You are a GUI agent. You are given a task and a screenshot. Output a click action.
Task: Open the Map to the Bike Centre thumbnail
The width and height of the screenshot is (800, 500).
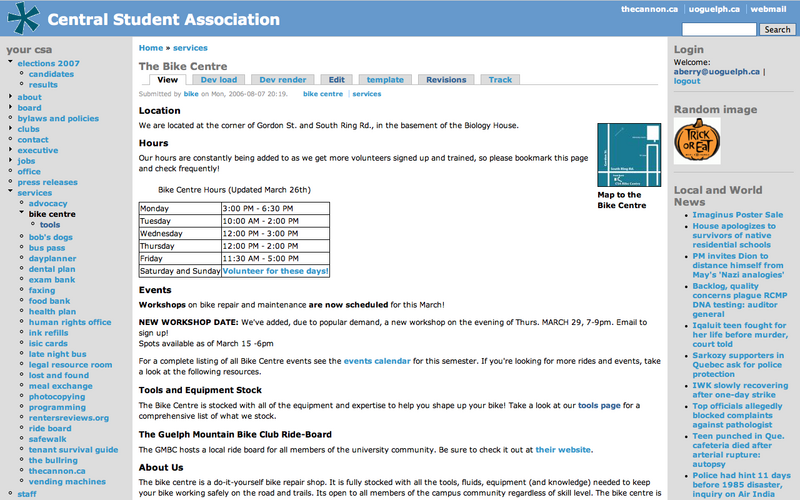629,155
